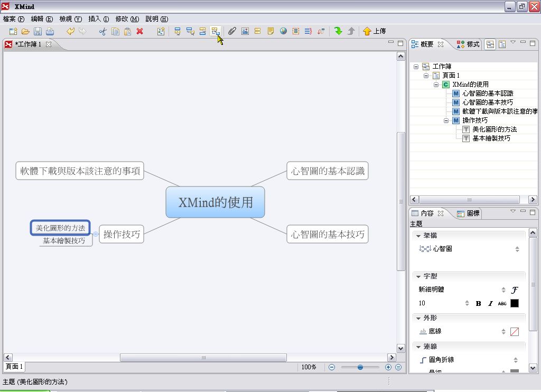Collapse the XMind的使用 outline node
Image resolution: width=541 pixels, height=392 pixels.
coord(436,85)
